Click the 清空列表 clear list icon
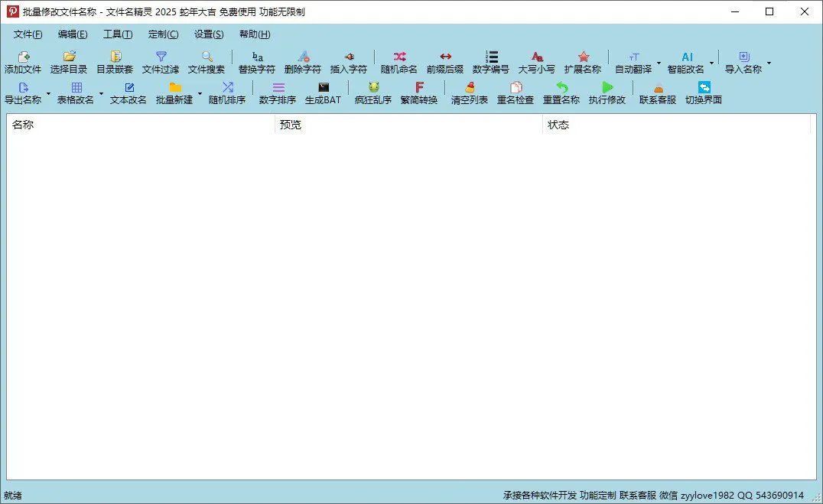 click(468, 94)
